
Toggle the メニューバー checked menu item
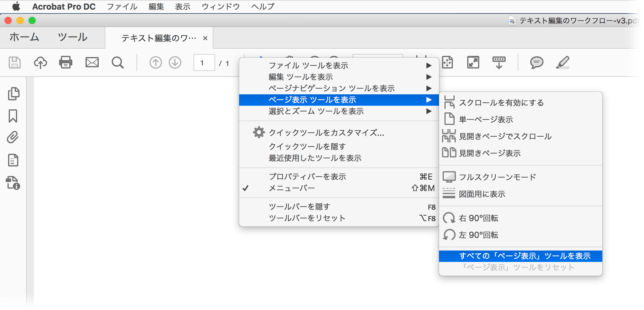339,188
